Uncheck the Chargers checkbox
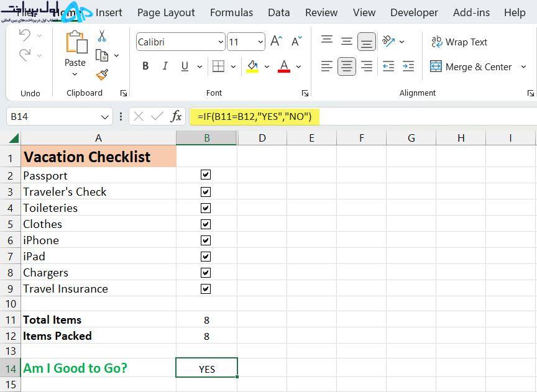The height and width of the screenshot is (392, 537). [206, 273]
